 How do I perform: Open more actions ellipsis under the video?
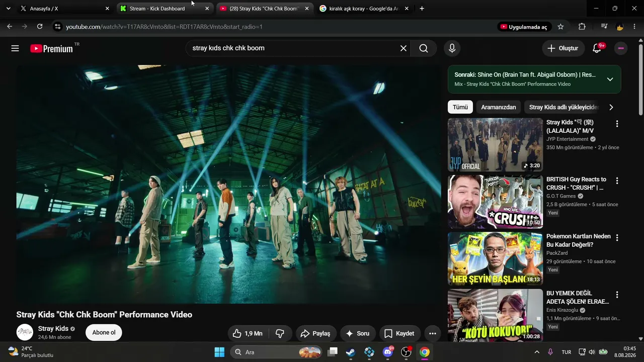(x=432, y=333)
